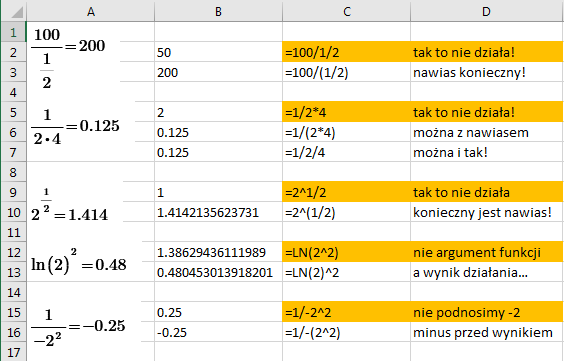Click the cell 'nawias konieczny!'
This screenshot has height=361, width=564.
pos(487,72)
